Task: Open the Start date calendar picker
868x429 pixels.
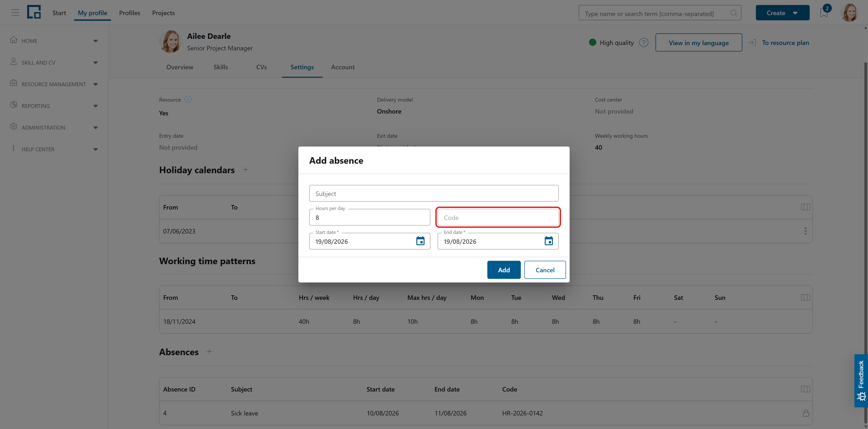Action: click(420, 241)
